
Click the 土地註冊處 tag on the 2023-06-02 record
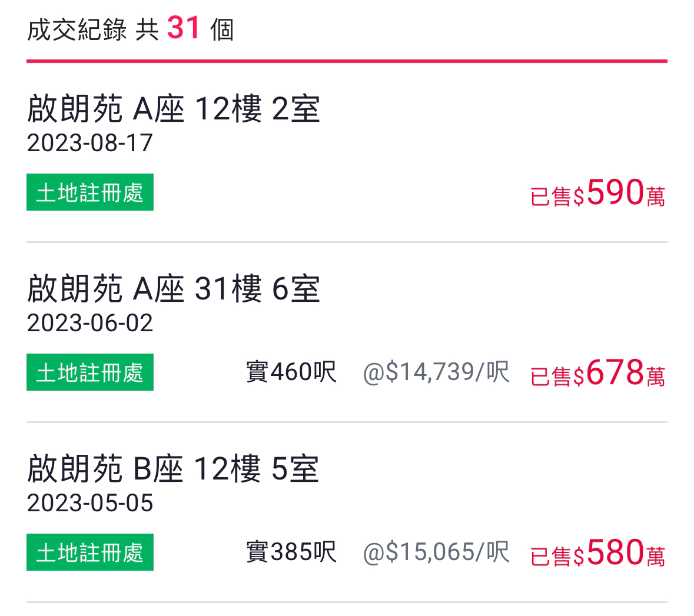tap(90, 372)
